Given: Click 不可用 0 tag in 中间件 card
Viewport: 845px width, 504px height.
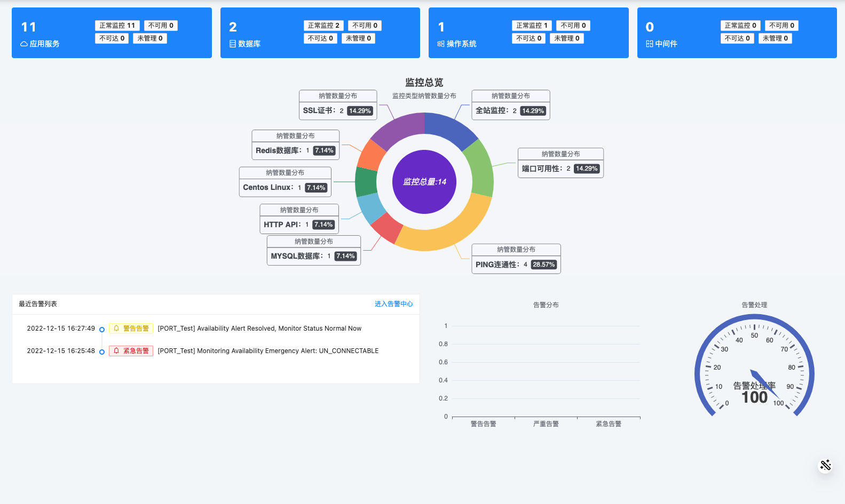Looking at the screenshot, I should click(781, 26).
